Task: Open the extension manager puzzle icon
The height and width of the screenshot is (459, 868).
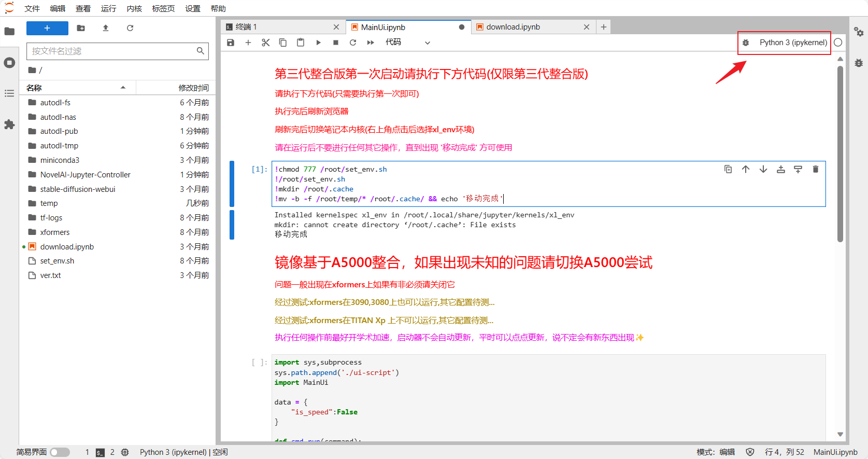Action: pyautogui.click(x=9, y=124)
